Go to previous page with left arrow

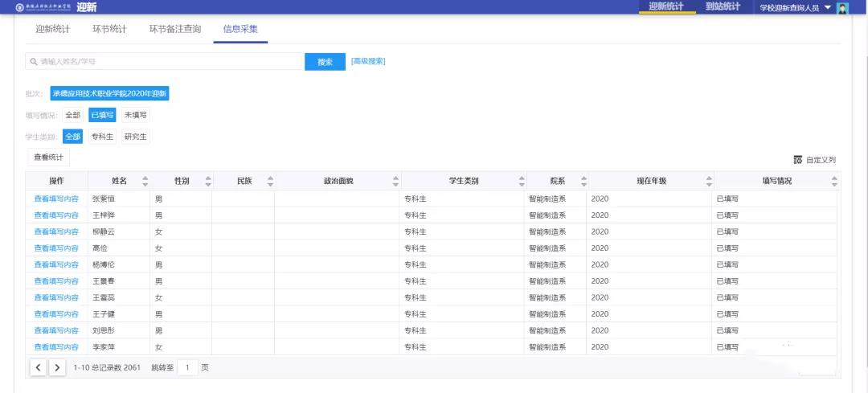click(38, 367)
